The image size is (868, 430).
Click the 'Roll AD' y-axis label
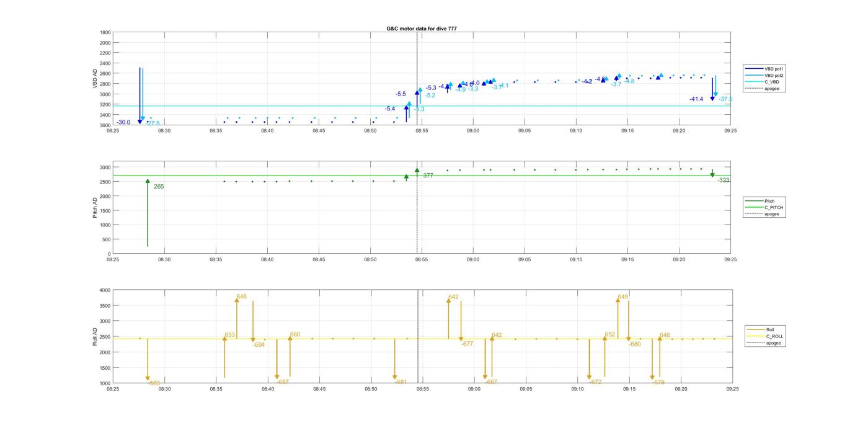[x=95, y=337]
